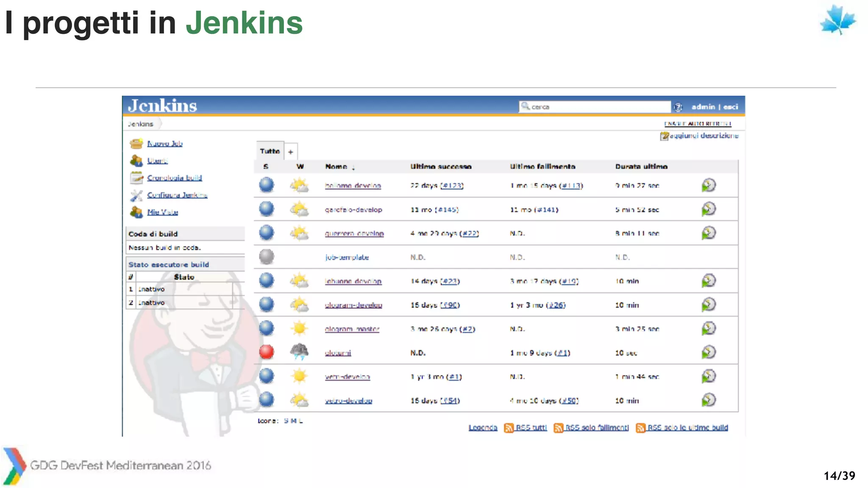Screen dimensions: 868x488
Task: Schedule a build for the 1 min 44 sec row
Action: click(709, 376)
